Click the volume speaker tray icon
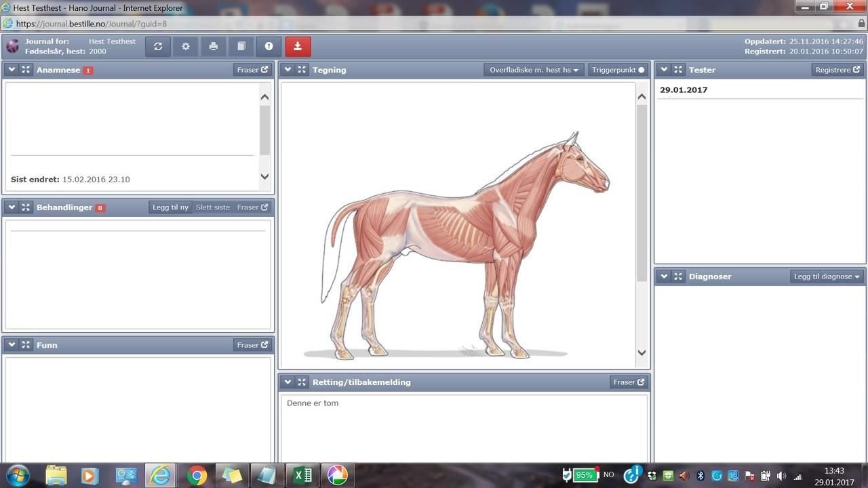This screenshot has width=868, height=488. click(x=782, y=476)
